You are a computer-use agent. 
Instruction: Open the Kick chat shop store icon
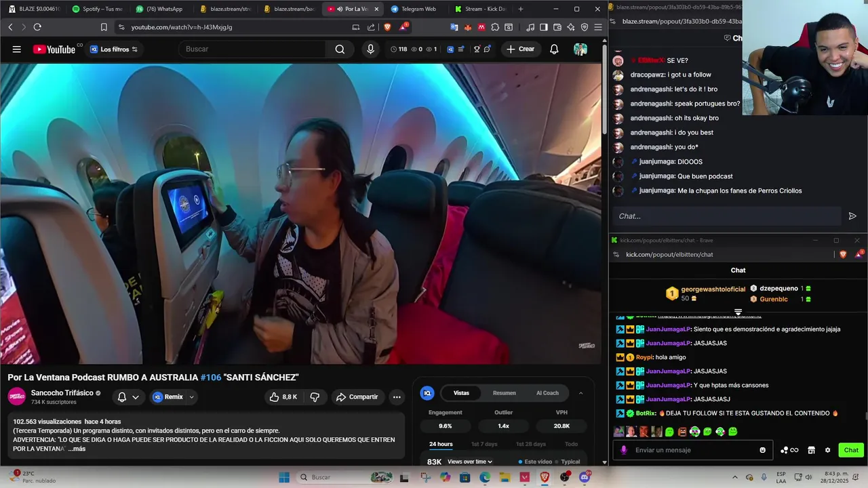811,450
